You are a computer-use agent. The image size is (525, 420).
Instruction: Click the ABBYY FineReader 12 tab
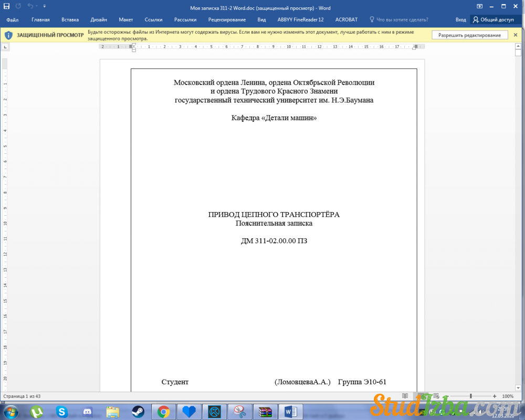click(300, 19)
